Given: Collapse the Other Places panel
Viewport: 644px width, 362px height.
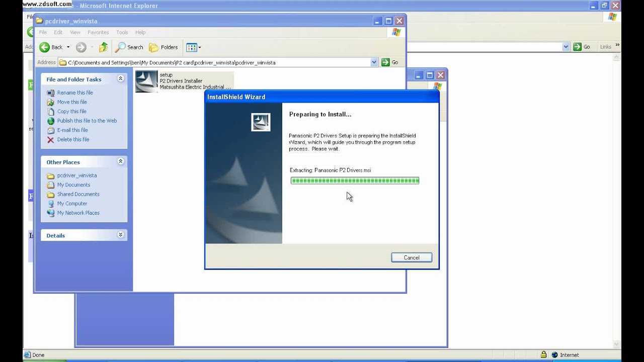Looking at the screenshot, I should tap(120, 161).
